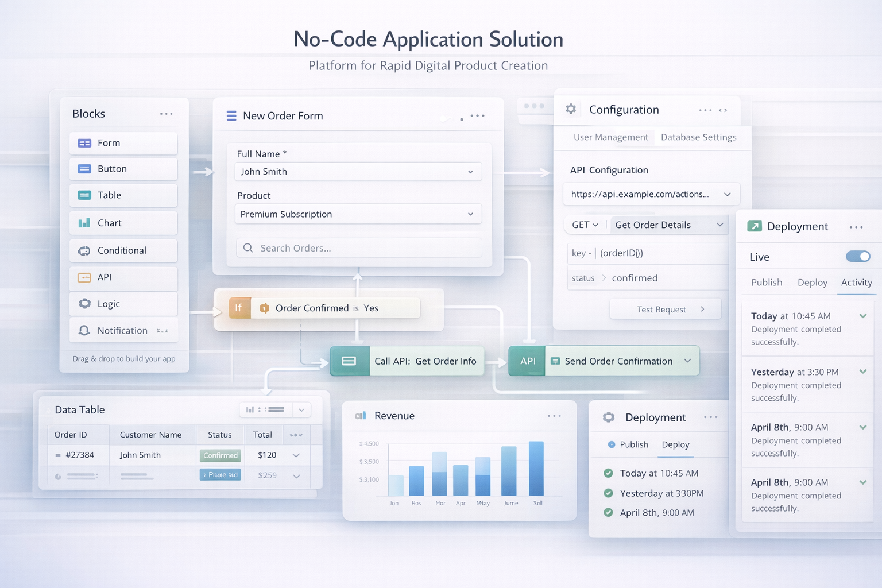Screen dimensions: 882x588
Task: Click the Revenue bar chart icon
Action: [x=361, y=416]
